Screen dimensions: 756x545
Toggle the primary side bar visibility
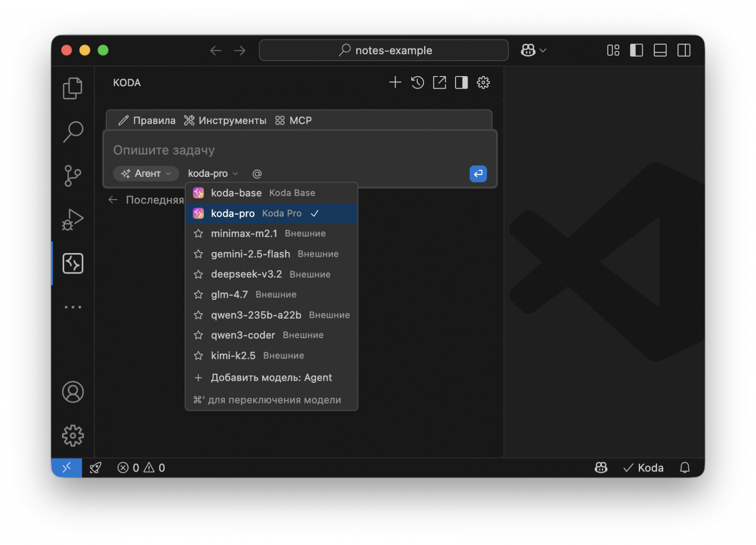coord(636,50)
